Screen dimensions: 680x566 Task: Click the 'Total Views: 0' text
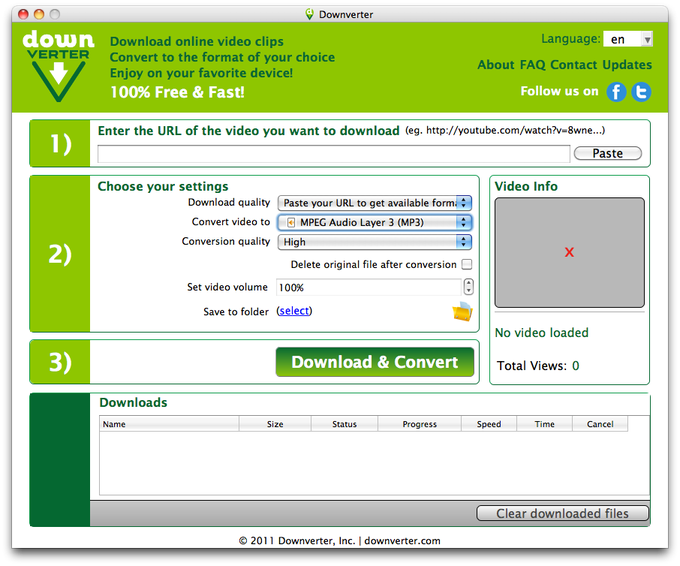coord(538,366)
